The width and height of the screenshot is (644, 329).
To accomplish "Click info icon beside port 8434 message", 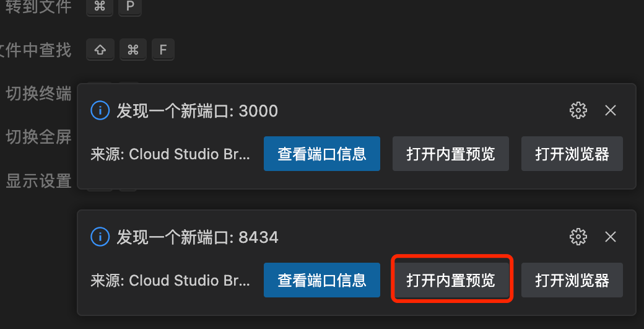I will 100,237.
